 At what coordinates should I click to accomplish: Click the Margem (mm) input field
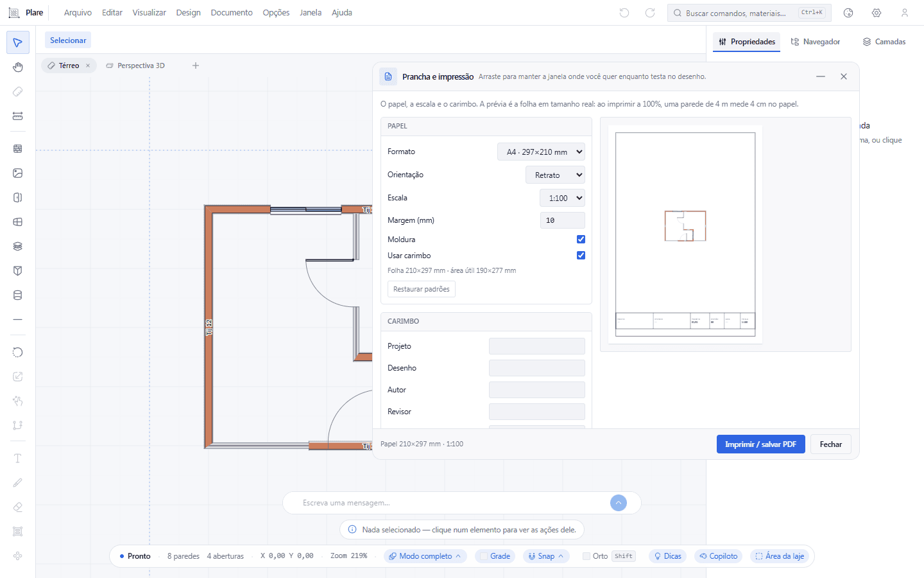563,220
